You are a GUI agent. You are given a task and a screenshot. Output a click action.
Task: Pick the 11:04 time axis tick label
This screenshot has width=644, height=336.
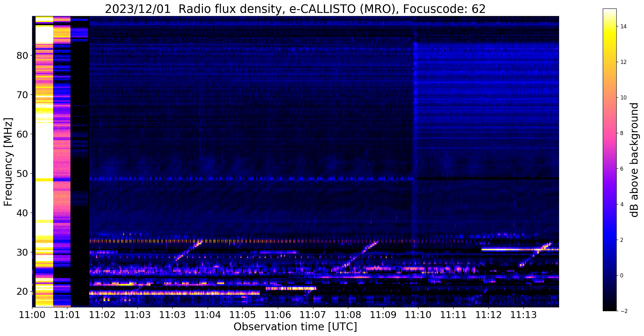tap(208, 315)
